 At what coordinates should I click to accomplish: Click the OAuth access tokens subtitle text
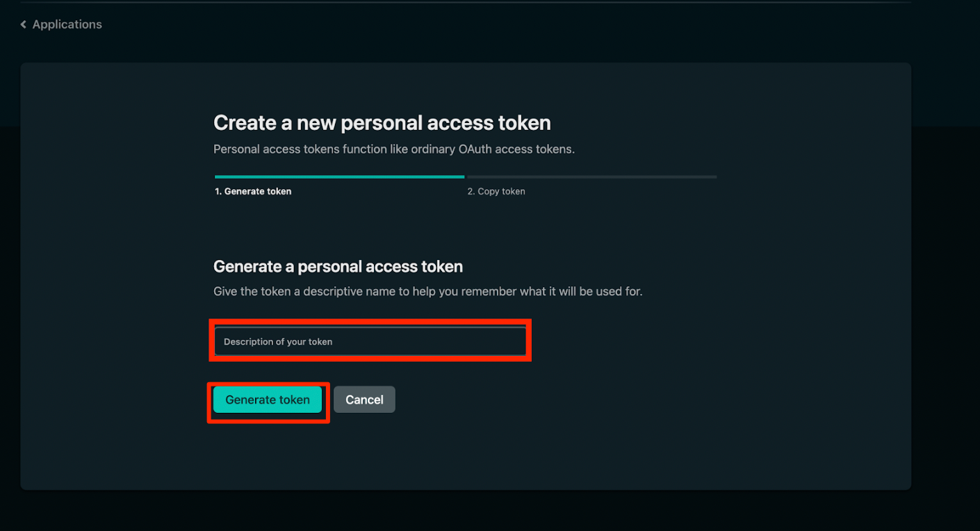click(393, 149)
